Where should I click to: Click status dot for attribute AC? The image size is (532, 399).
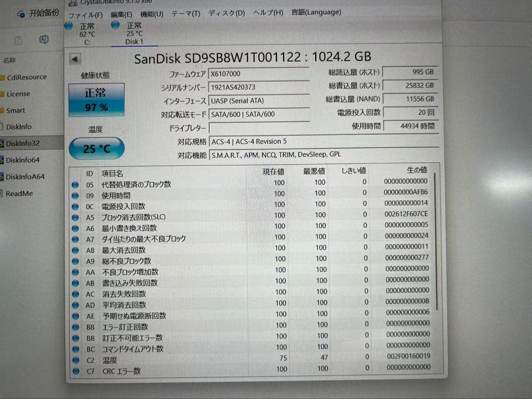coord(75,294)
